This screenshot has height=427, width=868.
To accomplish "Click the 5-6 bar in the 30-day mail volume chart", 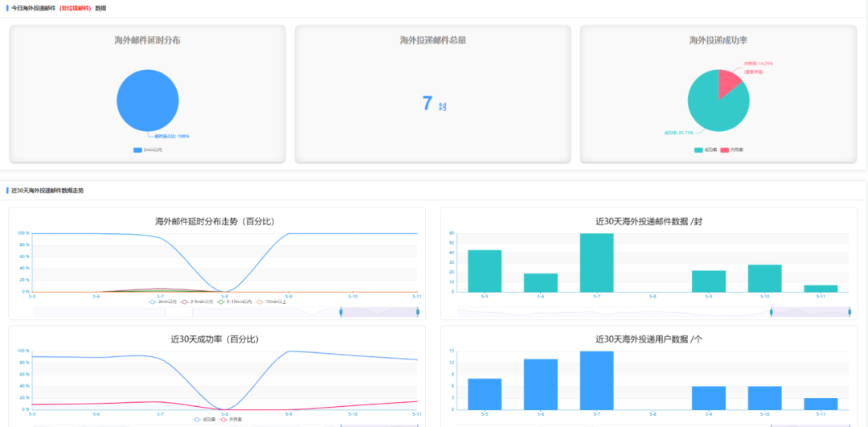I will point(540,282).
